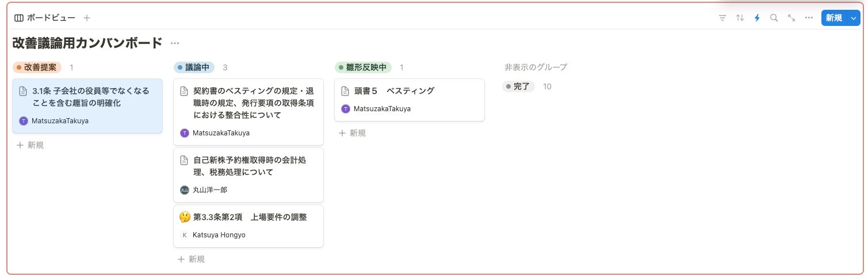868x280 pixels.
Task: Expand the dropdown arrow beside 新規 button
Action: (853, 18)
